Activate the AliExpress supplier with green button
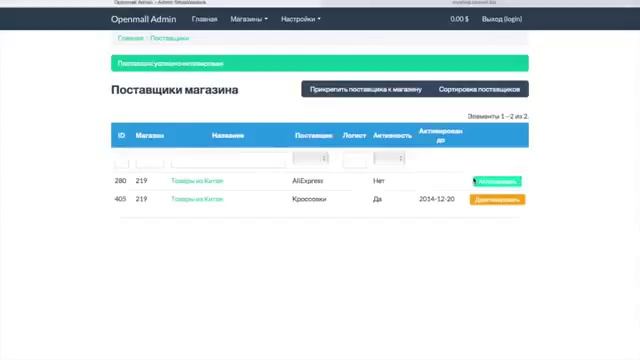 click(497, 181)
